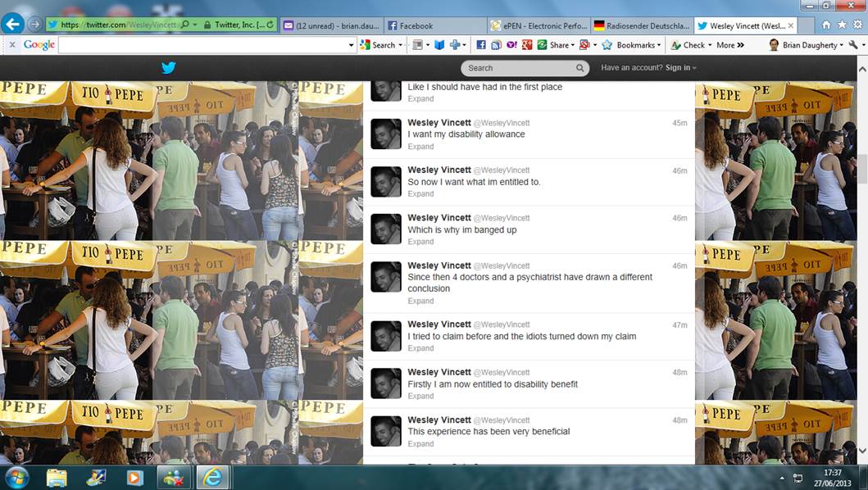Screen dimensions: 868x490
Task: Click the 47m timestamp link
Action: (679, 325)
